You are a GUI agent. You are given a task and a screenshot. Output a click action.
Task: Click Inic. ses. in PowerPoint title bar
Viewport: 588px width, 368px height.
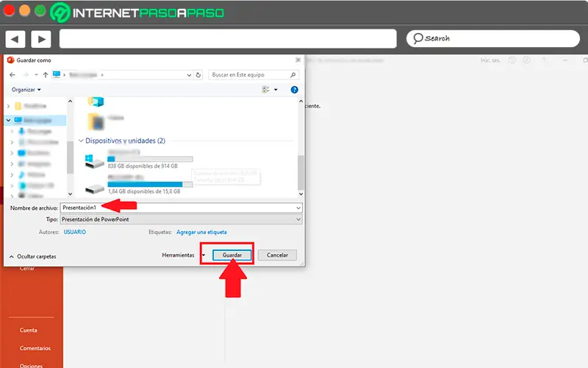pyautogui.click(x=490, y=60)
